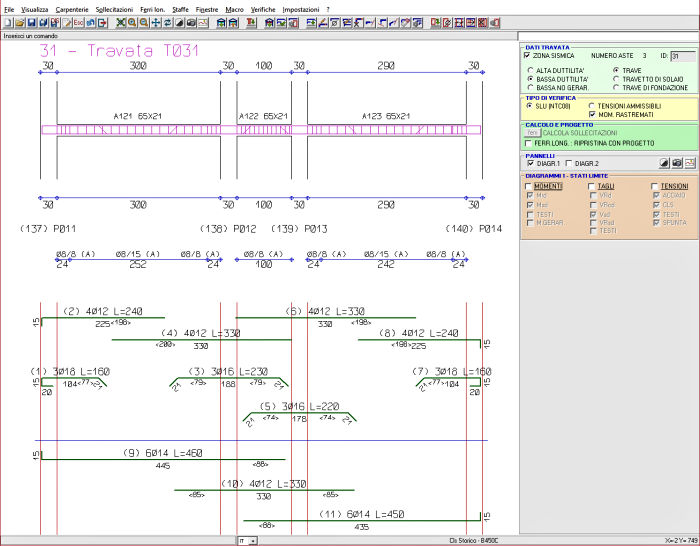Click the exit door icon with red arrow
The width and height of the screenshot is (700, 546).
pyautogui.click(x=102, y=23)
